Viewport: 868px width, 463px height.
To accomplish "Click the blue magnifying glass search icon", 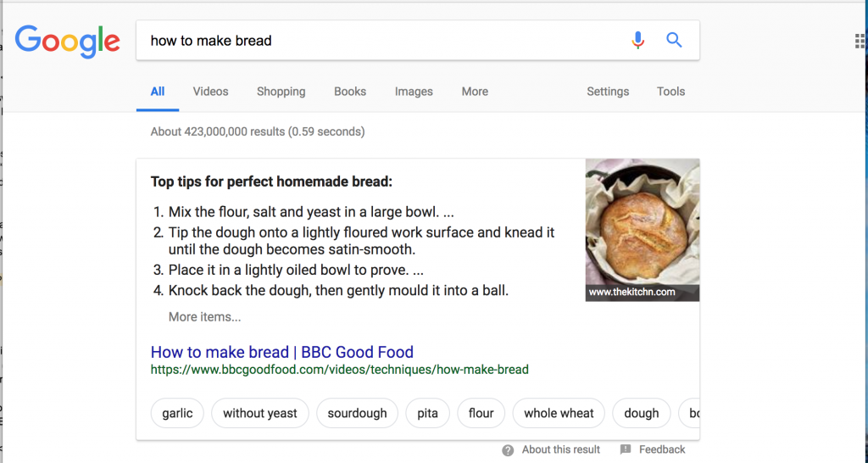I will 674,40.
